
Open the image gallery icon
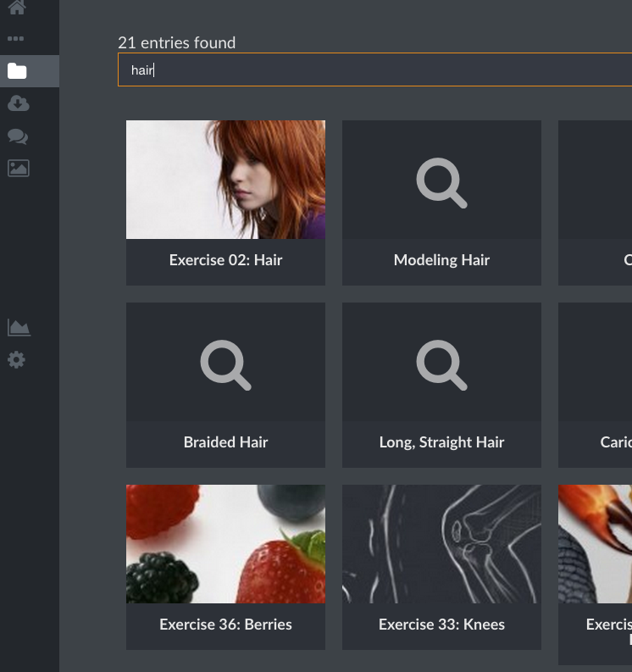point(19,168)
